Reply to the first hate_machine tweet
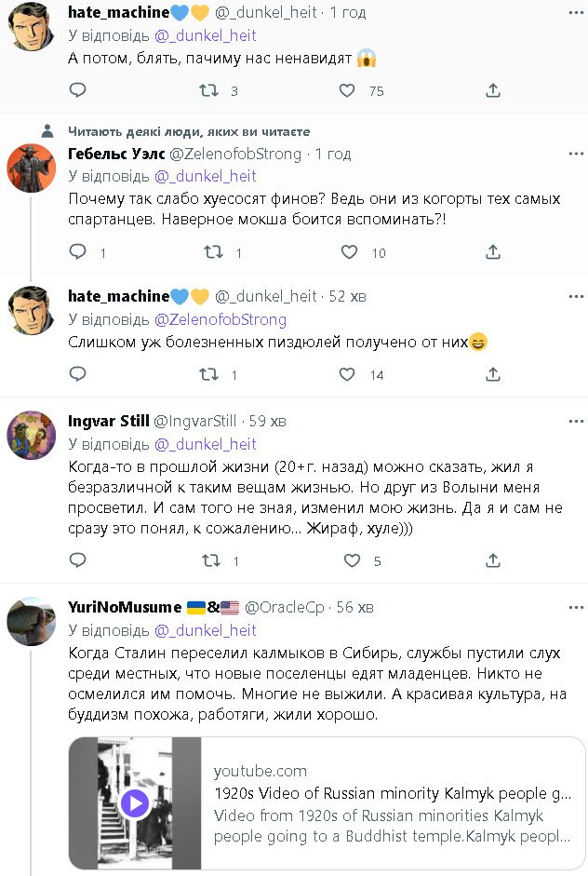The image size is (588, 876). tap(78, 90)
